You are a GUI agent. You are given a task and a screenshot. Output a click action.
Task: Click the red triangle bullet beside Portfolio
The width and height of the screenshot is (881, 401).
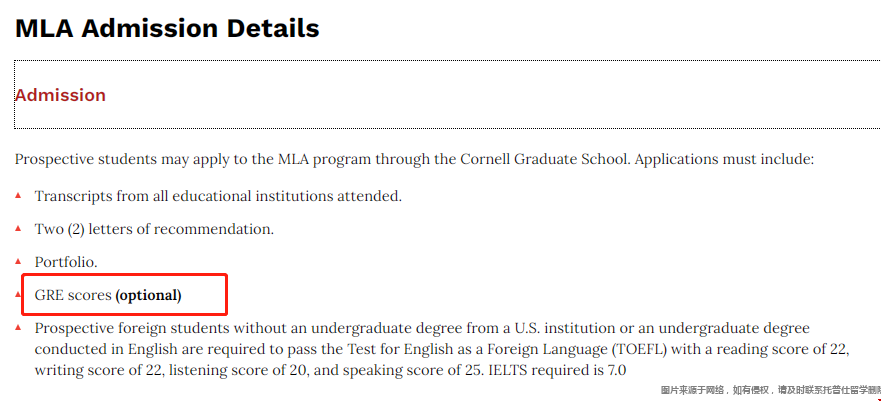point(18,260)
